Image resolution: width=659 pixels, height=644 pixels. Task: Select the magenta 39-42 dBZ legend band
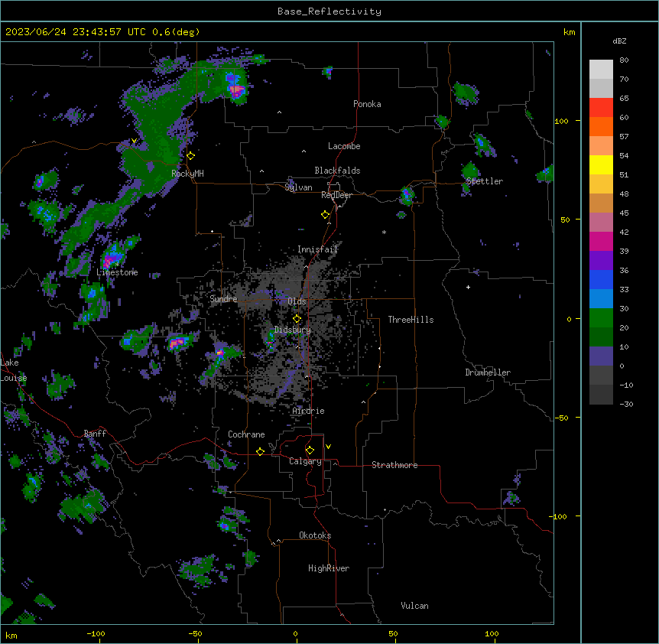601,241
